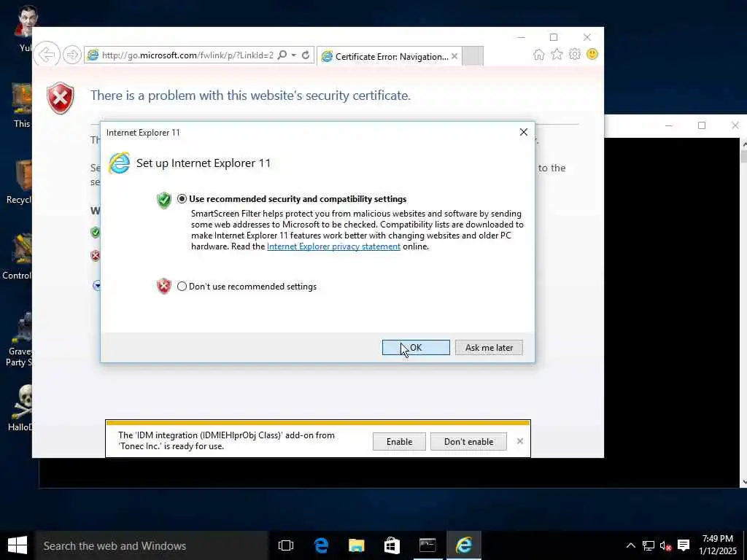
Task: Click the IE Back navigation arrow
Action: click(x=47, y=55)
